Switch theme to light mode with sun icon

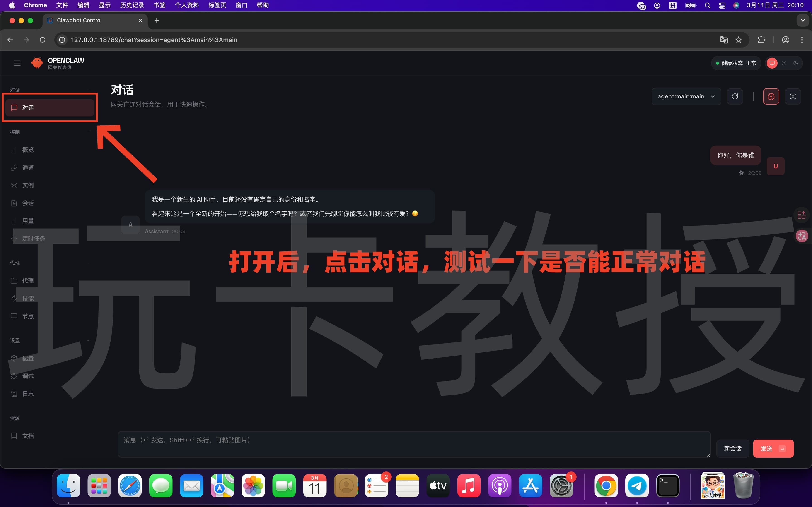click(783, 63)
